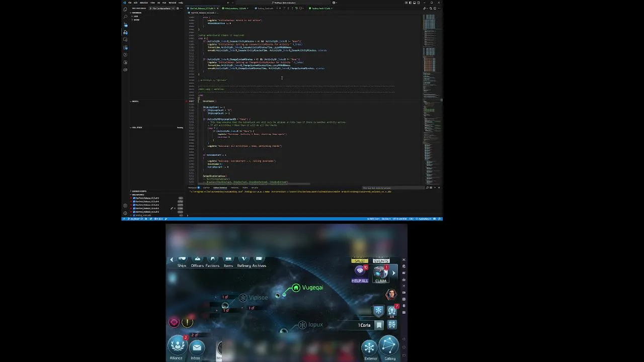Collapse the BREAKPOINTS section
The height and width of the screenshot is (362, 644).
(x=137, y=195)
